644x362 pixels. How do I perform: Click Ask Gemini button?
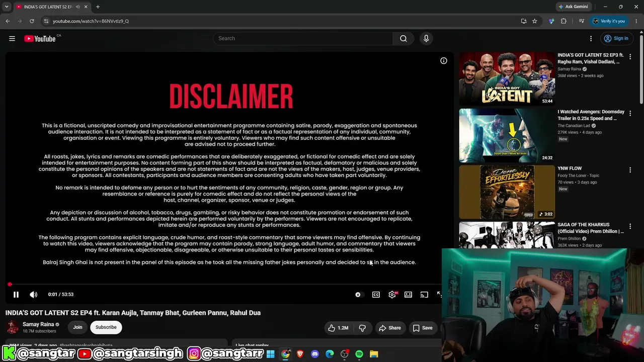(573, 7)
